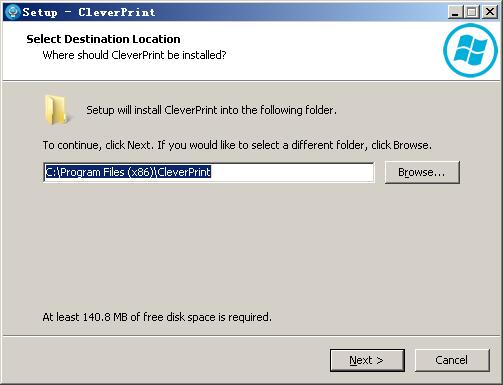This screenshot has height=385, width=503.
Task: Click the yellow folder icon
Action: click(56, 110)
